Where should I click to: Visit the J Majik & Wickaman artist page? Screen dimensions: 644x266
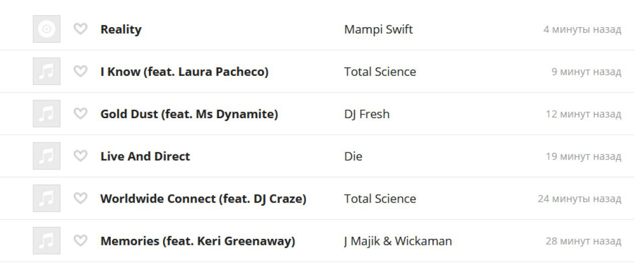(398, 241)
